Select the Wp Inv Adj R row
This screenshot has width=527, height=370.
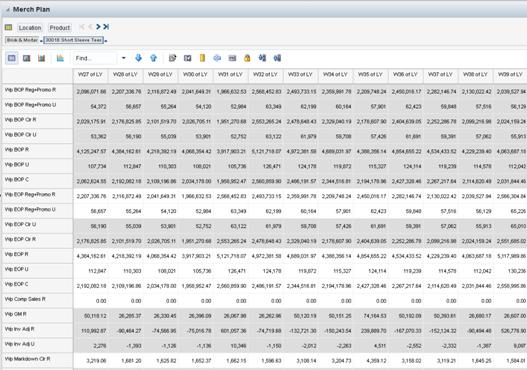point(37,330)
